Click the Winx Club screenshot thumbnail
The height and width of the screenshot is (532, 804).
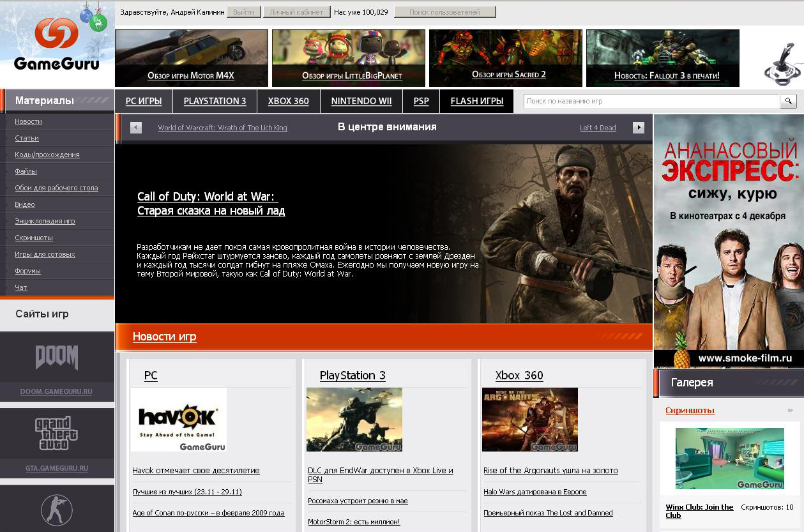[730, 459]
